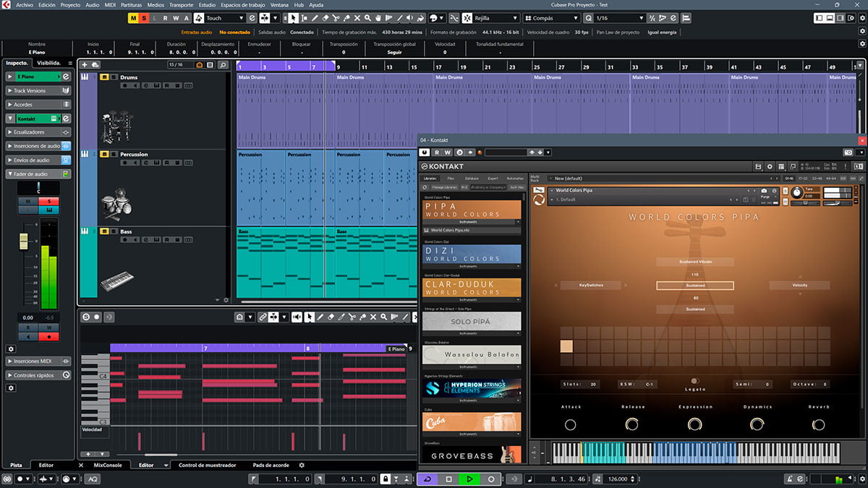Toggle the red global Solo S button

(x=144, y=18)
